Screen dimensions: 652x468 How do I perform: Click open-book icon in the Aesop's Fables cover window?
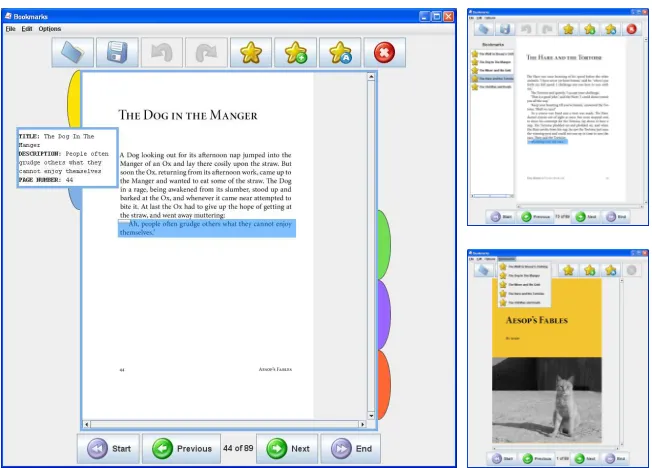tap(484, 270)
